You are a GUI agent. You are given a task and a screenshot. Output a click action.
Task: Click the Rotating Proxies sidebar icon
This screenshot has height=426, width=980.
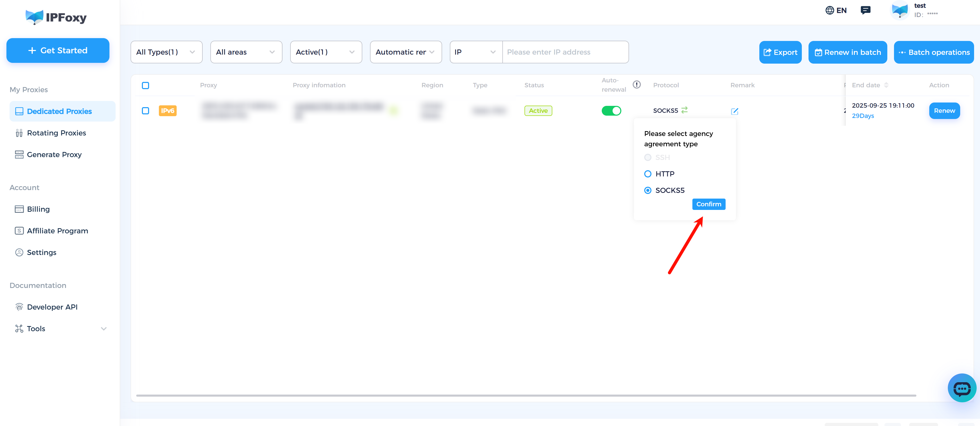19,133
